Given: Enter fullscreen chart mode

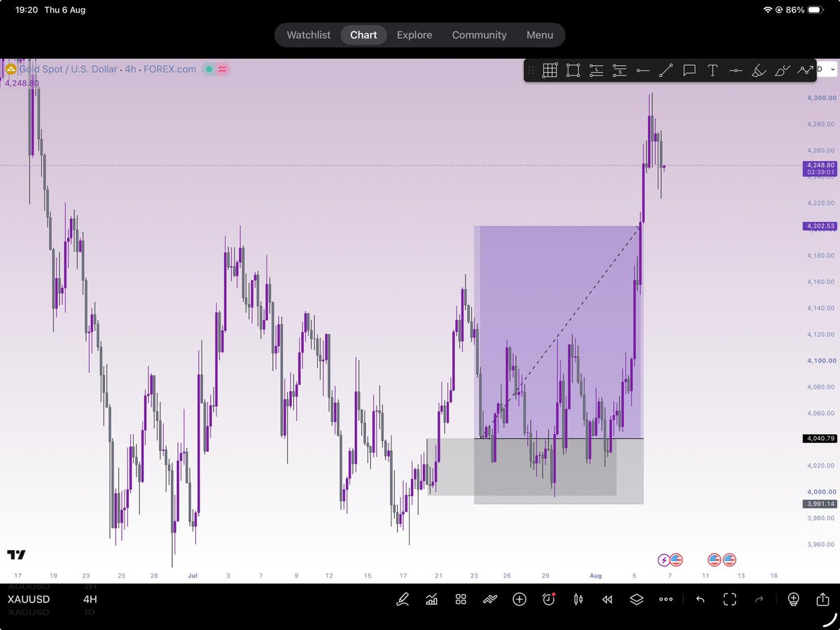Looking at the screenshot, I should (x=730, y=599).
